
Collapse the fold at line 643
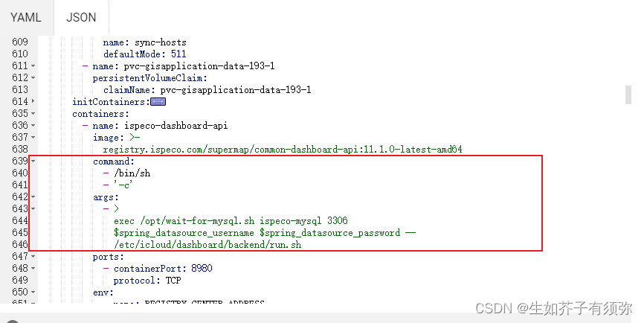[x=33, y=208]
